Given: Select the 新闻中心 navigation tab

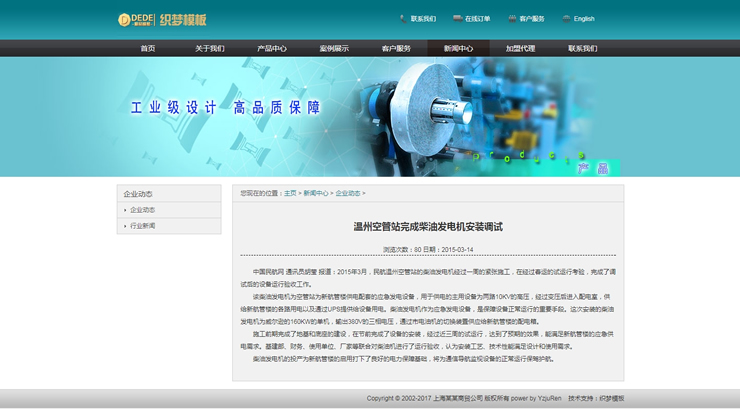Looking at the screenshot, I should point(458,48).
